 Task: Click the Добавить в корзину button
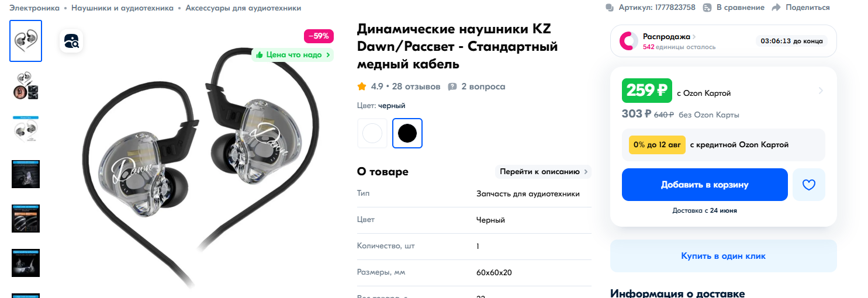point(705,185)
